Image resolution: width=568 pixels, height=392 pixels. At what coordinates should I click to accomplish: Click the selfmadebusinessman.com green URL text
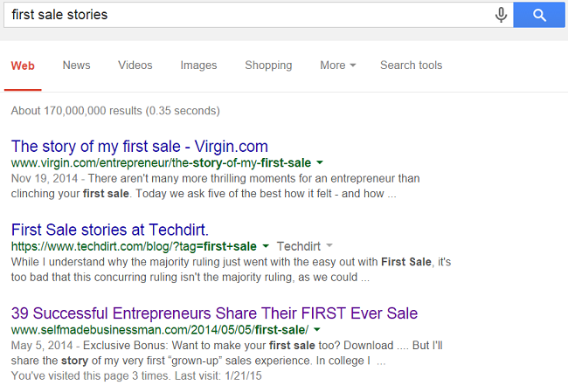(x=160, y=330)
